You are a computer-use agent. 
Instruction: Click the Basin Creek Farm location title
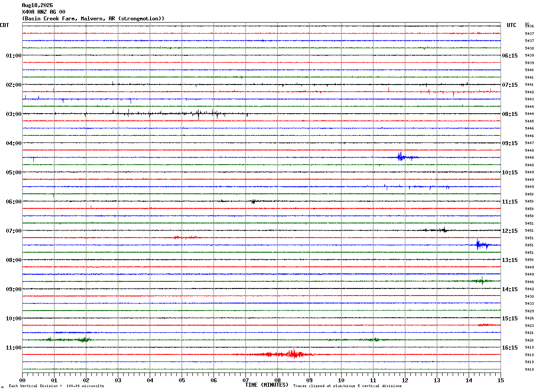(x=93, y=19)
